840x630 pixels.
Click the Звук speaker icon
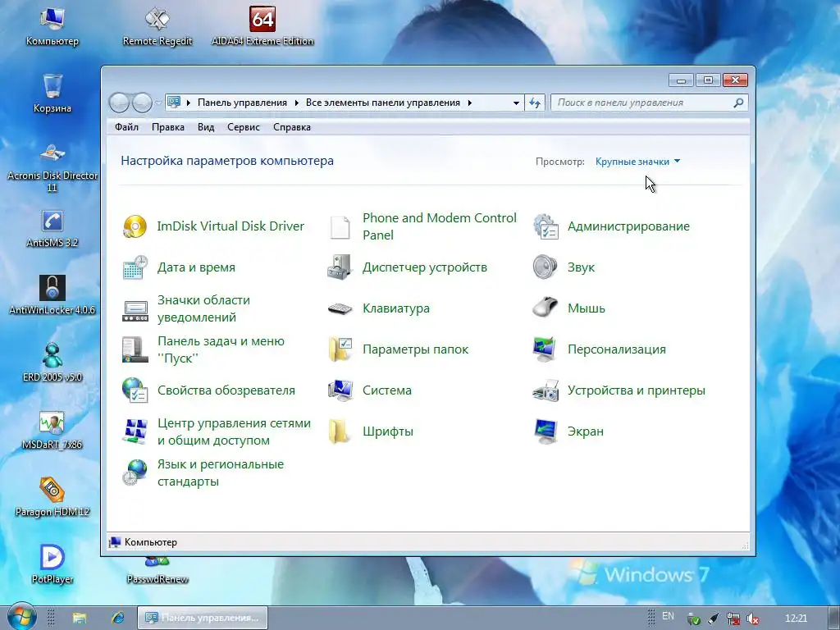pyautogui.click(x=546, y=267)
